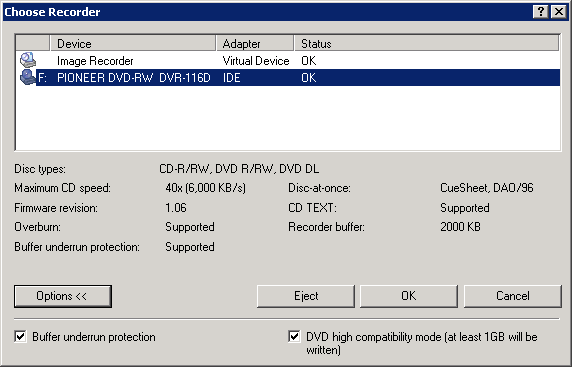
Task: Select the Image Recorder row
Action: pos(288,61)
